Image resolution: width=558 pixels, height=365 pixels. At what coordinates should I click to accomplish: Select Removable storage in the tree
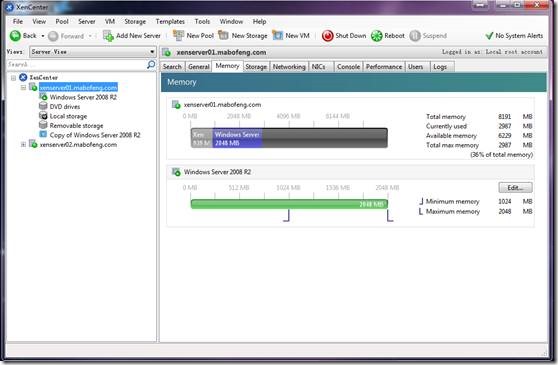[x=76, y=126]
